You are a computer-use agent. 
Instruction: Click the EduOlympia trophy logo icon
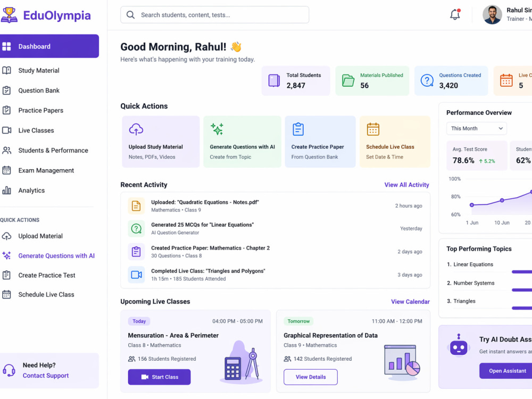click(9, 15)
